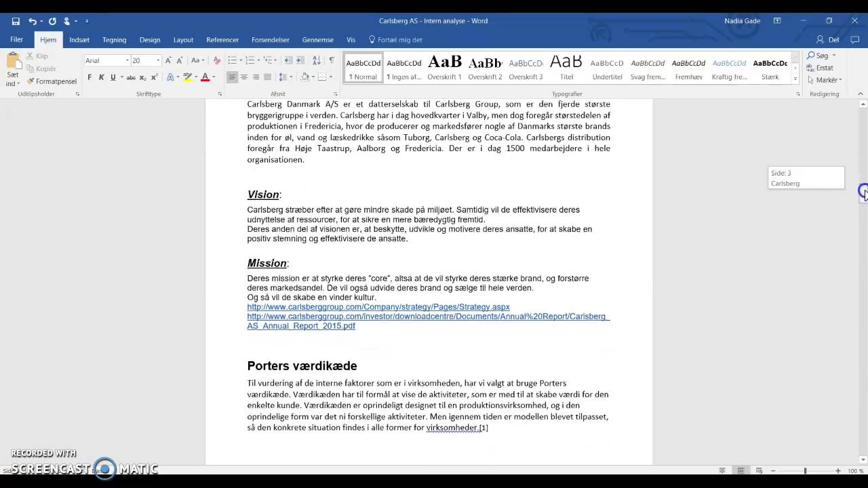Open the Forsendelser tab
This screenshot has width=868, height=488.
(x=271, y=40)
